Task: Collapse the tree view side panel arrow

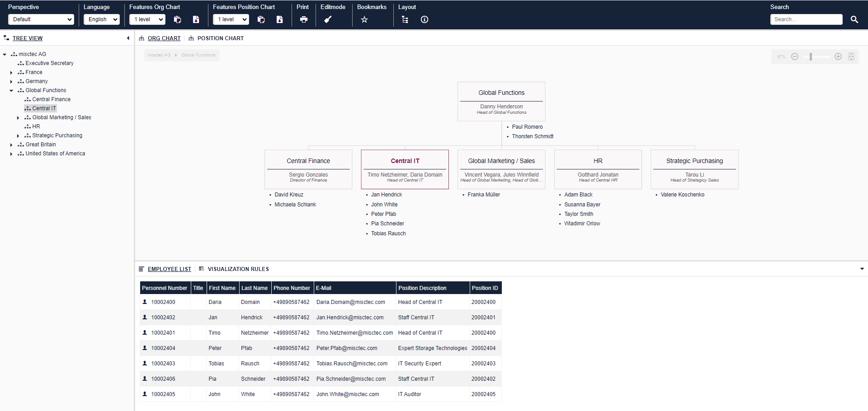Action: (x=128, y=38)
